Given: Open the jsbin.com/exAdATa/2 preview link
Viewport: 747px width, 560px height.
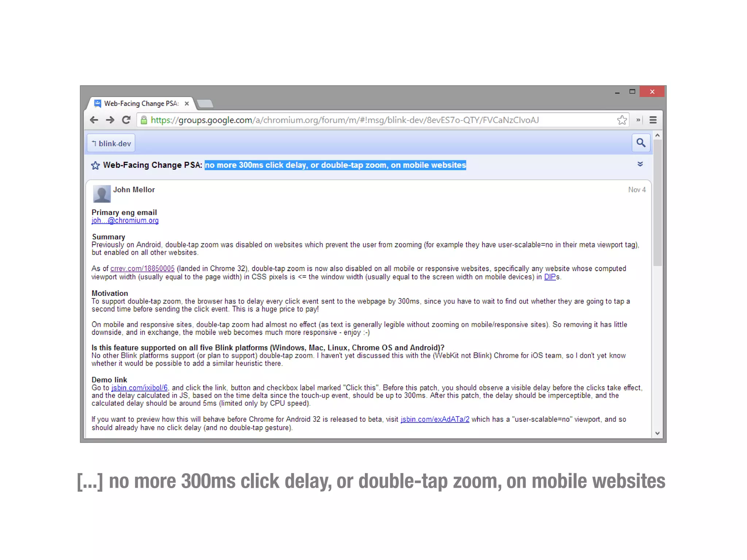Looking at the screenshot, I should pos(435,420).
